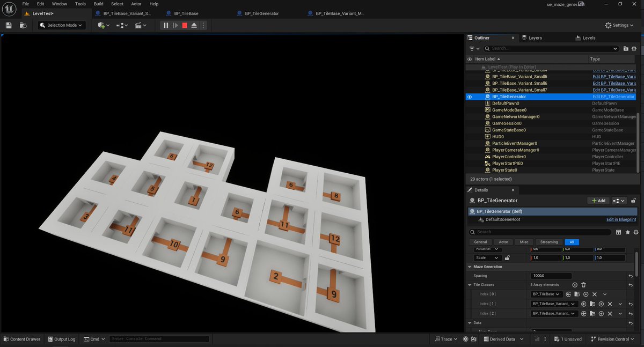Switch to the Layers panel tab

tap(535, 38)
